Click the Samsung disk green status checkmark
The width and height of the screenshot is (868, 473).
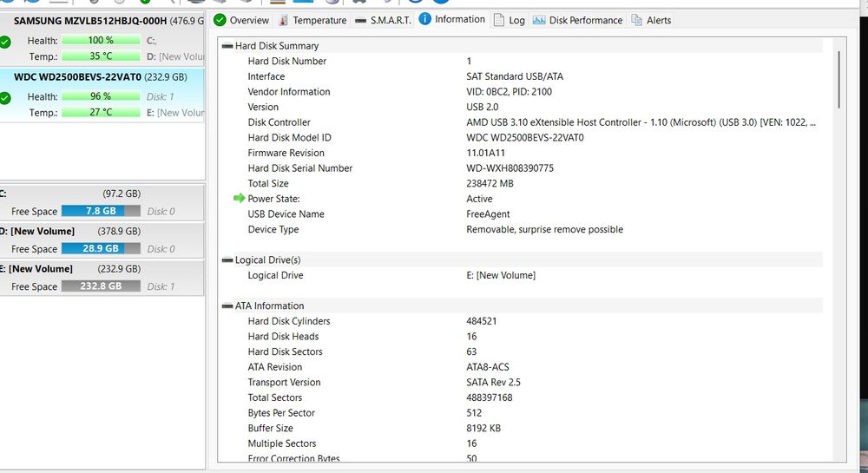point(5,42)
